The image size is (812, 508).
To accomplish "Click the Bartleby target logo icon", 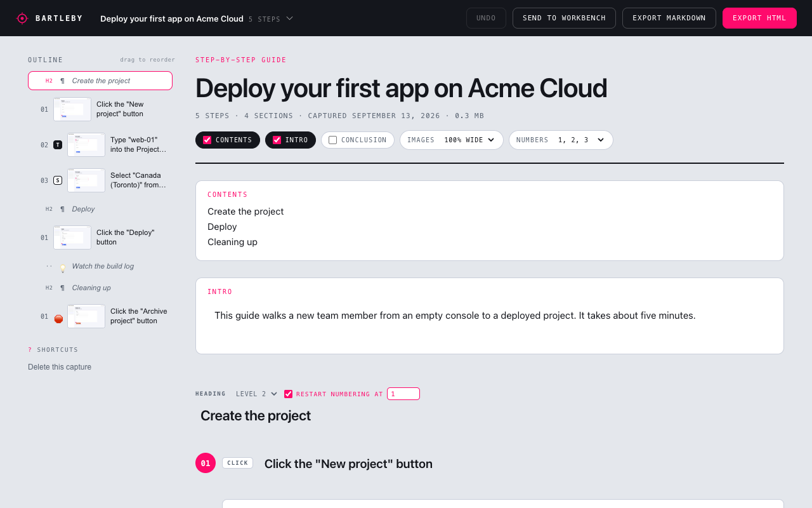I will tap(22, 18).
